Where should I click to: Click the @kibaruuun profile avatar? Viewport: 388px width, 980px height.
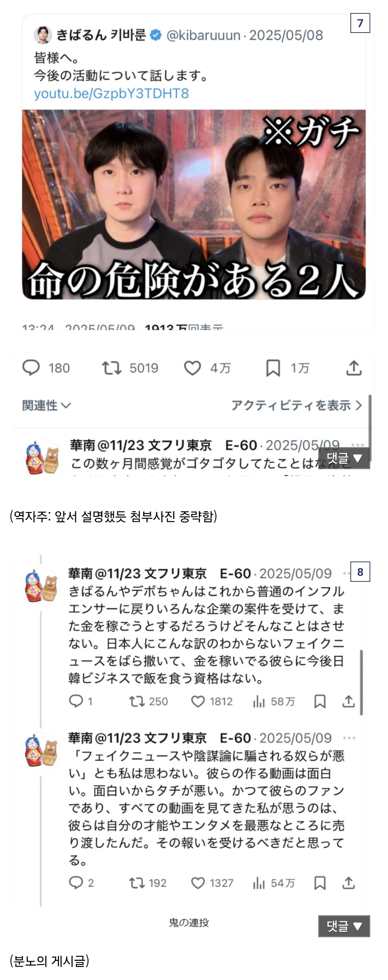[x=43, y=35]
